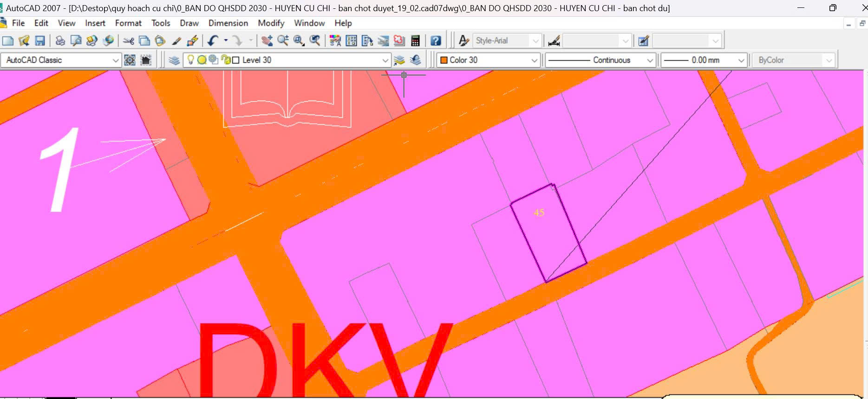868x399 pixels.
Task: Open Markup Set Manager icon
Action: click(399, 41)
